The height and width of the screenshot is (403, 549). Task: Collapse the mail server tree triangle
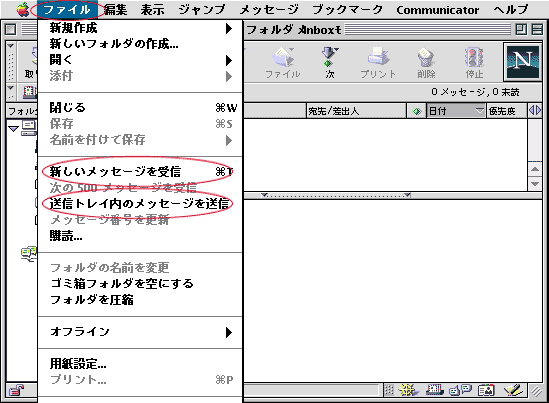click(13, 129)
